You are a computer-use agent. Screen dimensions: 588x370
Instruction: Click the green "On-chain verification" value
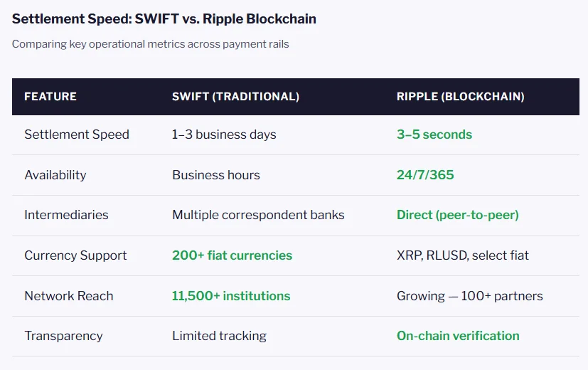[458, 336]
